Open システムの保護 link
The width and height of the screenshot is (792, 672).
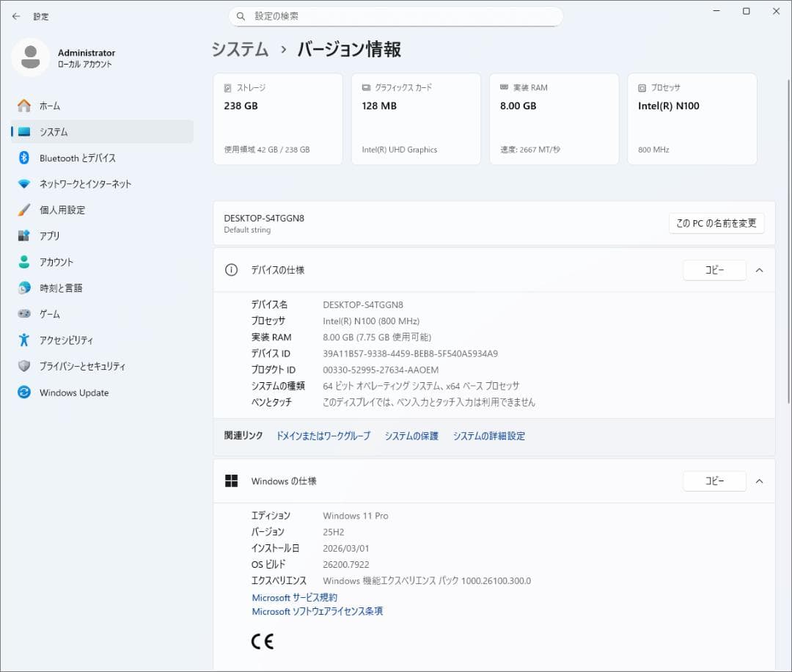411,436
